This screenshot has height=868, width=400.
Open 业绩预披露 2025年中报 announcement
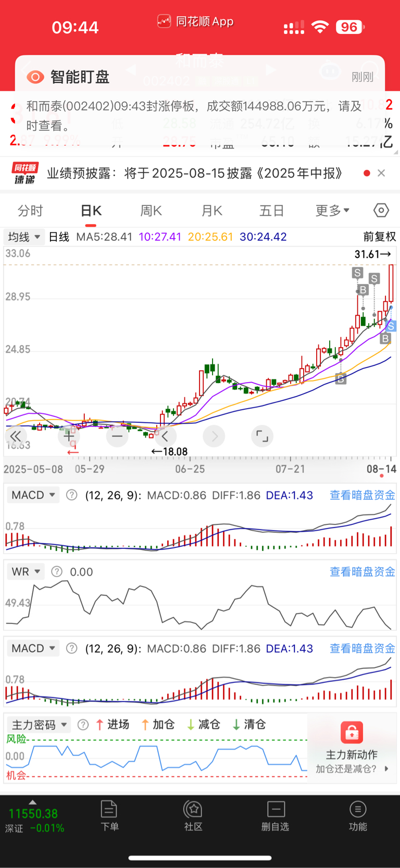(x=195, y=173)
